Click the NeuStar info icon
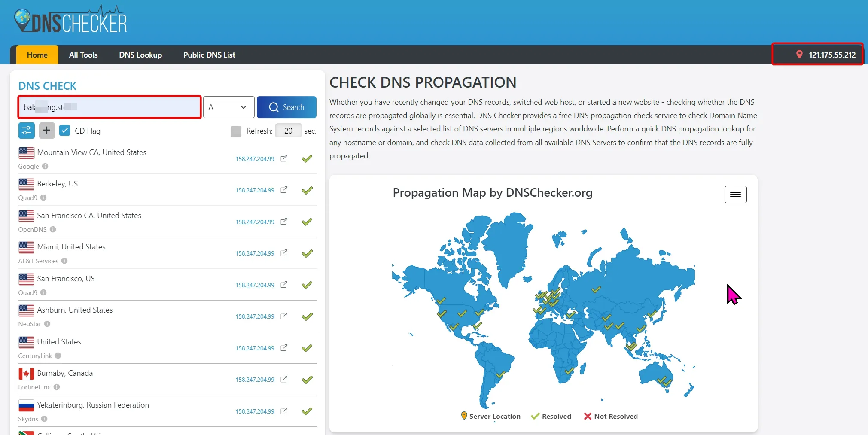Screen dimensions: 868x435 click(x=47, y=324)
